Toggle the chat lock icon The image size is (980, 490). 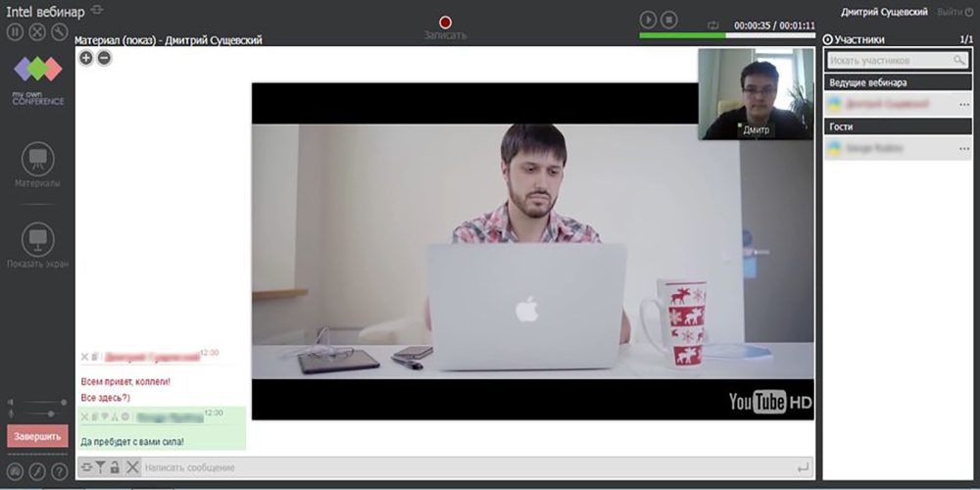coord(115,466)
